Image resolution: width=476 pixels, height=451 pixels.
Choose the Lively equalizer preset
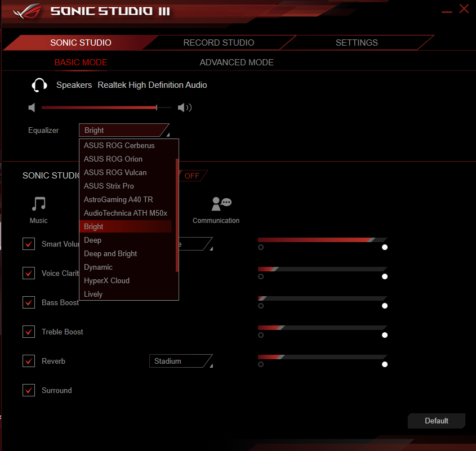[126, 294]
